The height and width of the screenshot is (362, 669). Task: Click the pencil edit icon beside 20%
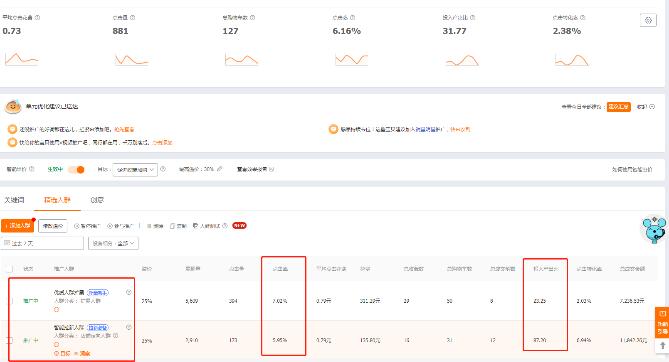(220, 169)
